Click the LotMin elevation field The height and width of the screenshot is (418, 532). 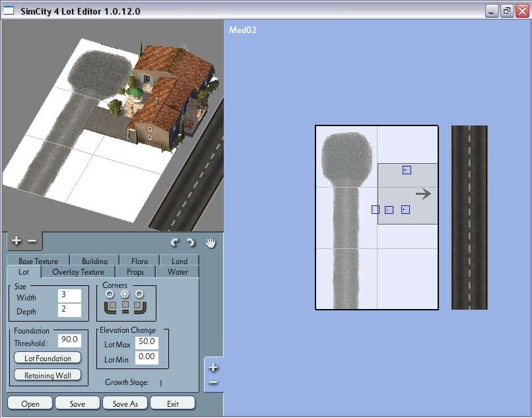point(147,357)
